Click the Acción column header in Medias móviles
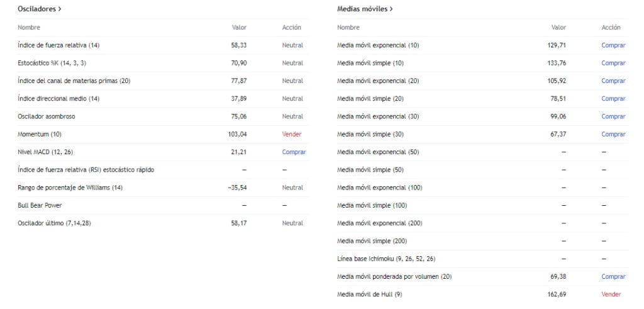The width and height of the screenshot is (644, 309). click(x=611, y=28)
